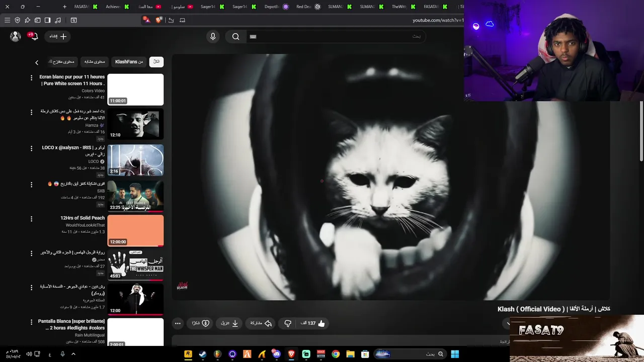The height and width of the screenshot is (362, 644).
Task: Open the Pure White screen 11:00:01 thumbnail
Action: coord(135,89)
